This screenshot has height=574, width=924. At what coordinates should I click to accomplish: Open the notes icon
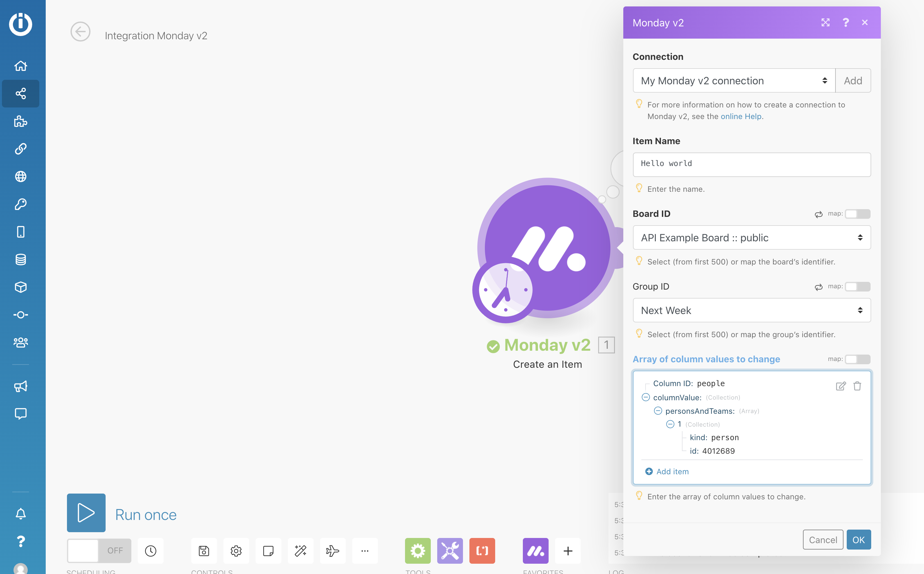click(x=269, y=551)
